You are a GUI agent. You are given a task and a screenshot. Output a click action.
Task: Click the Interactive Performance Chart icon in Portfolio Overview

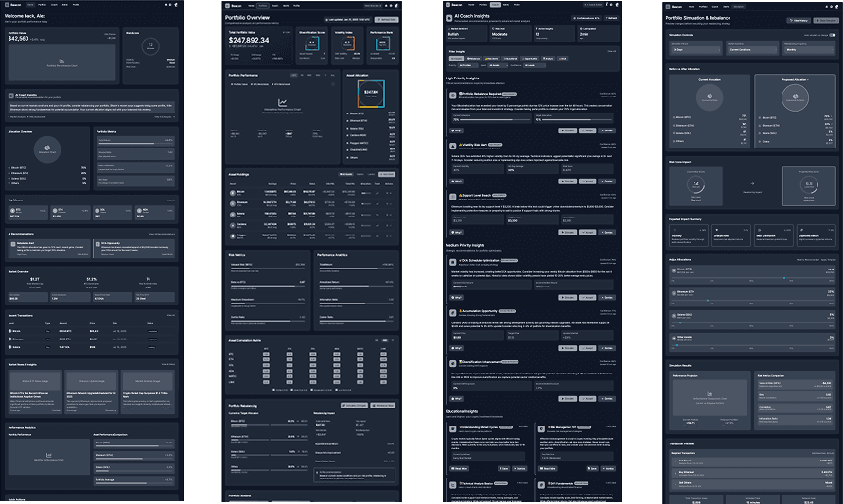click(282, 102)
